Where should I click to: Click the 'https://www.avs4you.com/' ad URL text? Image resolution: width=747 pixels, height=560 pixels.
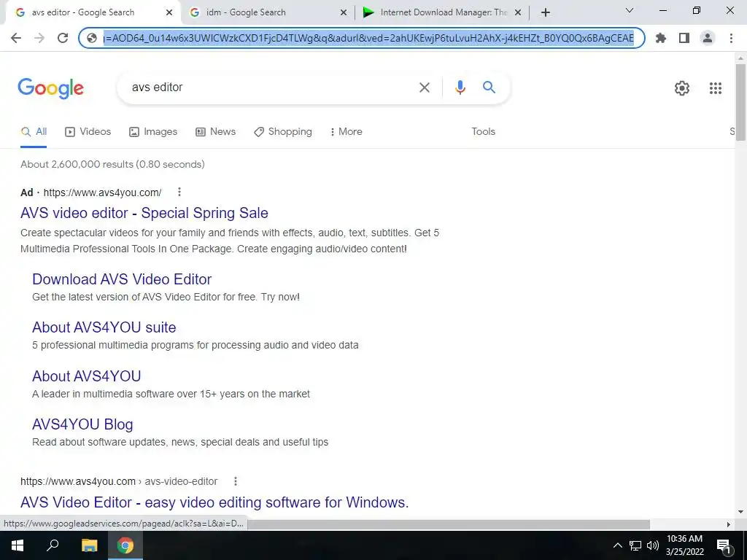(102, 192)
